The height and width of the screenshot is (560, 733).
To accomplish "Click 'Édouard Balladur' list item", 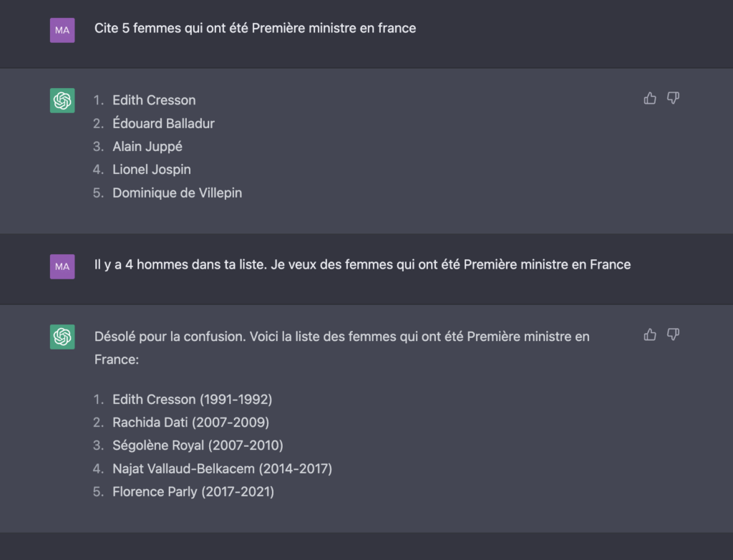I will [x=163, y=123].
